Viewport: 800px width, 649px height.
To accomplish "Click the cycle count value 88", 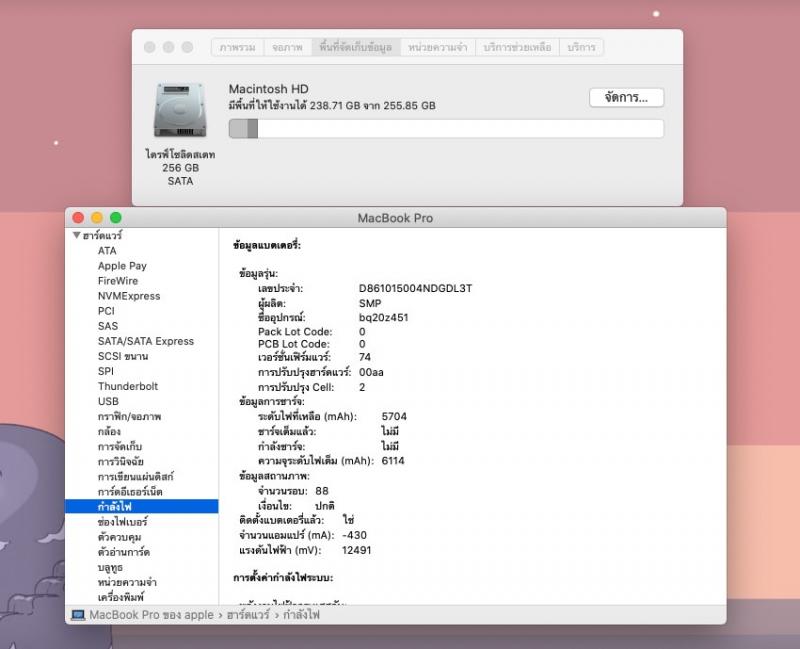I will coord(322,491).
